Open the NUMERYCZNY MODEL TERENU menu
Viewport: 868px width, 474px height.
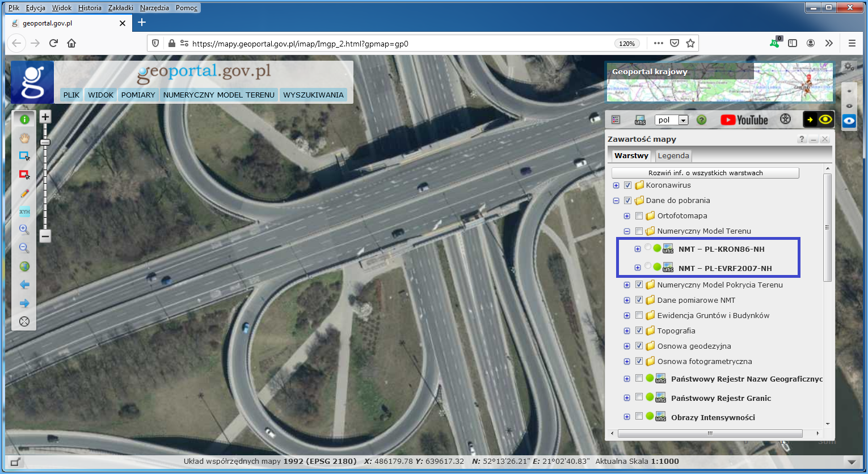pyautogui.click(x=219, y=95)
